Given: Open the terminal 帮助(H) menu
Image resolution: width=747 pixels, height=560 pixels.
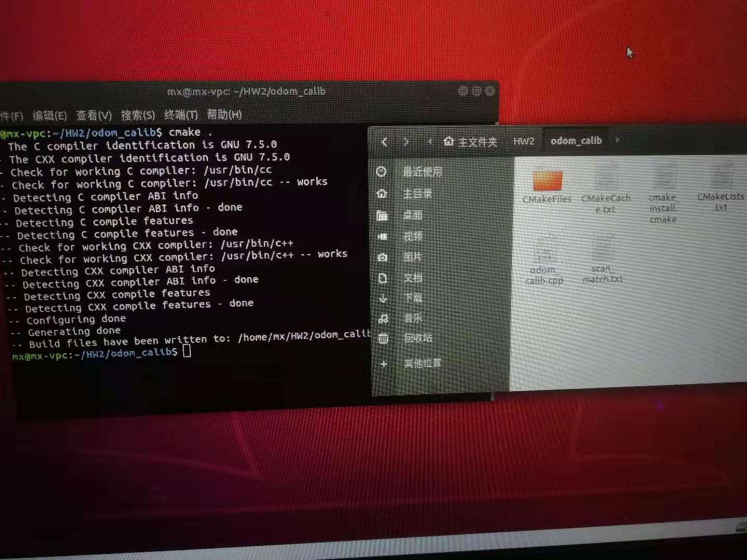Looking at the screenshot, I should click(224, 114).
